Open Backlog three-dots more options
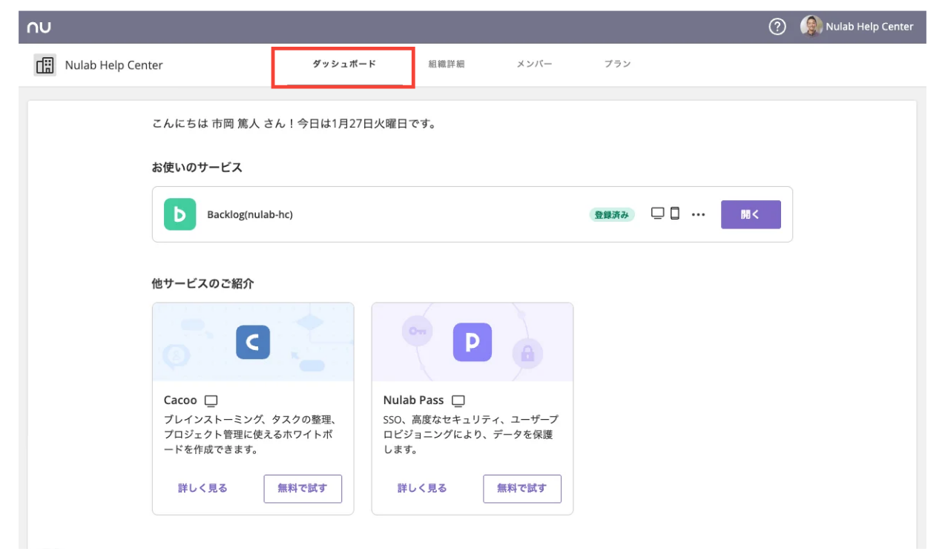The image size is (945, 560). click(x=698, y=215)
